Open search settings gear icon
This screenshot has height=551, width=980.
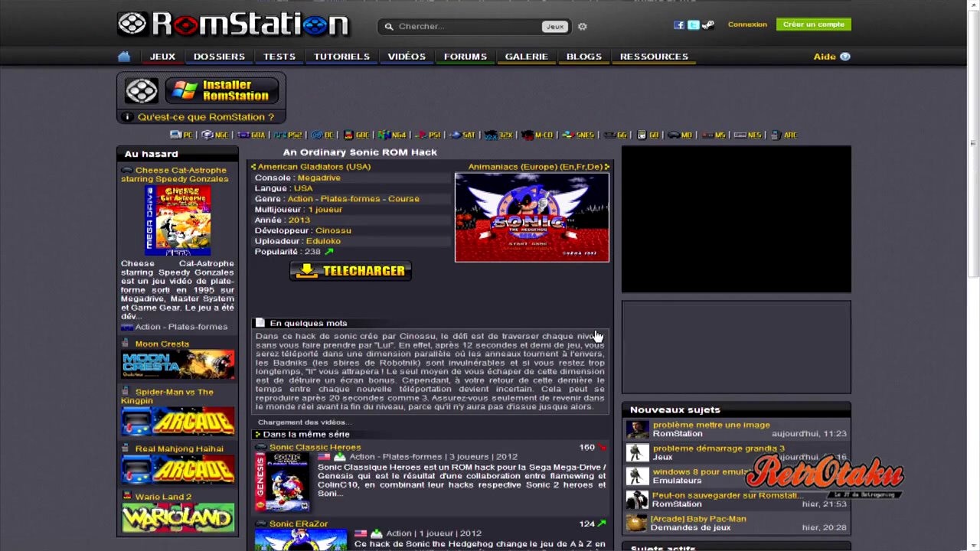[x=583, y=27]
